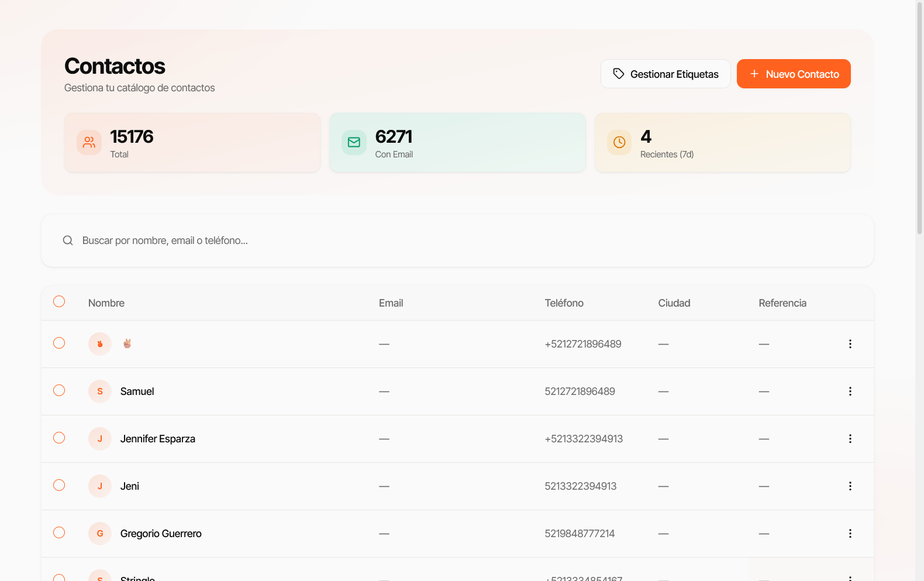Select the contact with phone +5212721896489

tap(59, 343)
